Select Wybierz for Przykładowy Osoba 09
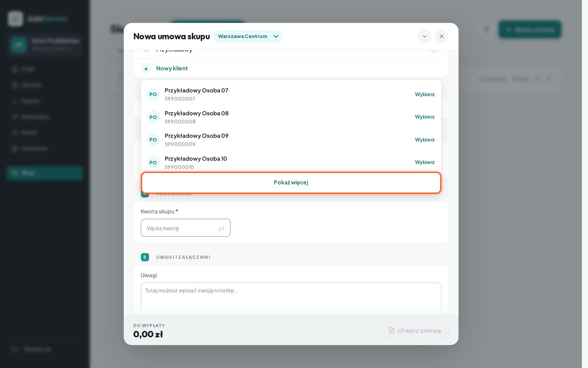 [425, 139]
